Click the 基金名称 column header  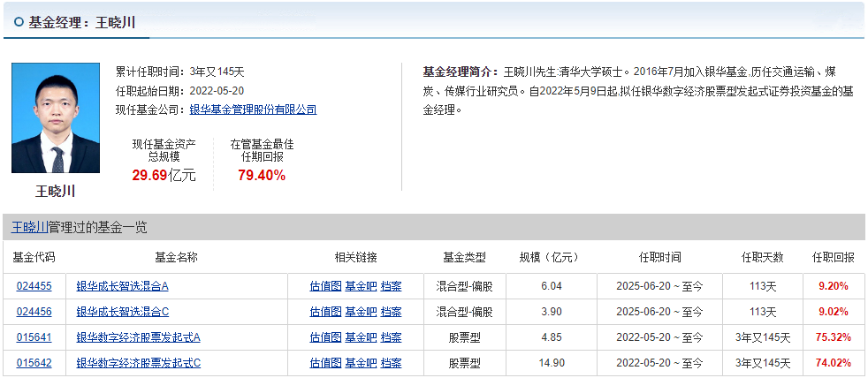pos(176,257)
